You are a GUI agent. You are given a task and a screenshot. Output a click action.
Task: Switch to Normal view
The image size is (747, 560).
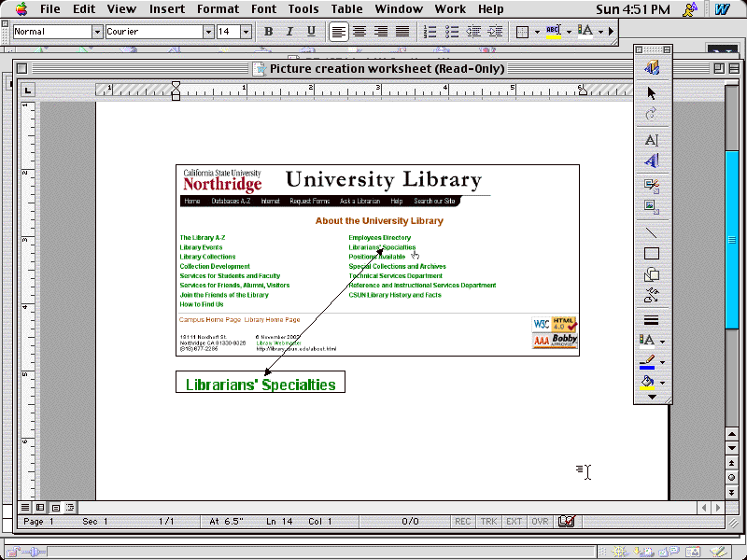pyautogui.click(x=25, y=508)
